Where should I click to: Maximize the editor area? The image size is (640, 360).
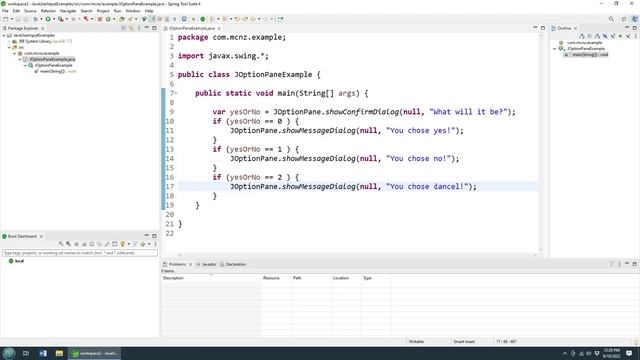click(x=543, y=28)
